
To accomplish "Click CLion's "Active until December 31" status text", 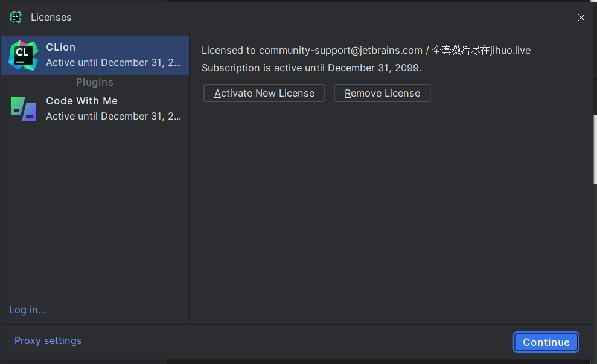I will click(113, 63).
